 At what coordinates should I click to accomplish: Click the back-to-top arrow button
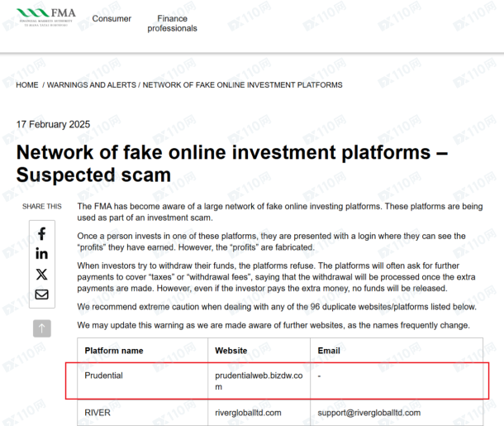pos(42,328)
